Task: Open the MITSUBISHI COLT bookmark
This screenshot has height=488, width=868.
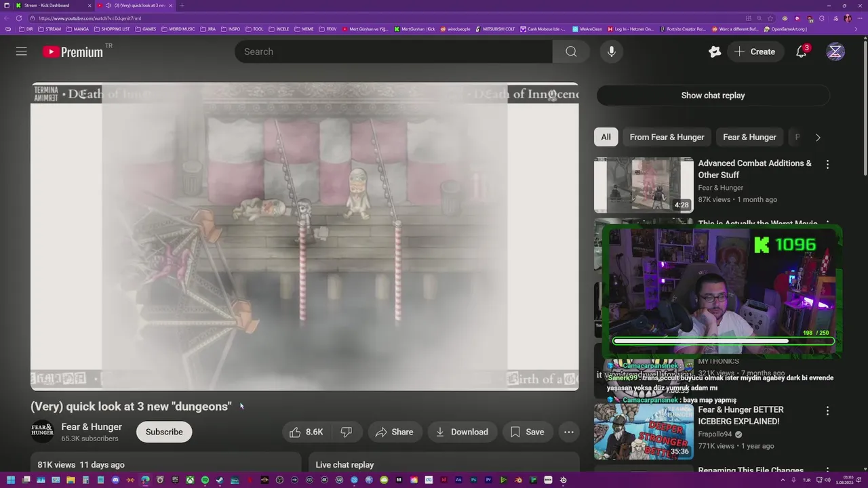Action: [x=494, y=29]
